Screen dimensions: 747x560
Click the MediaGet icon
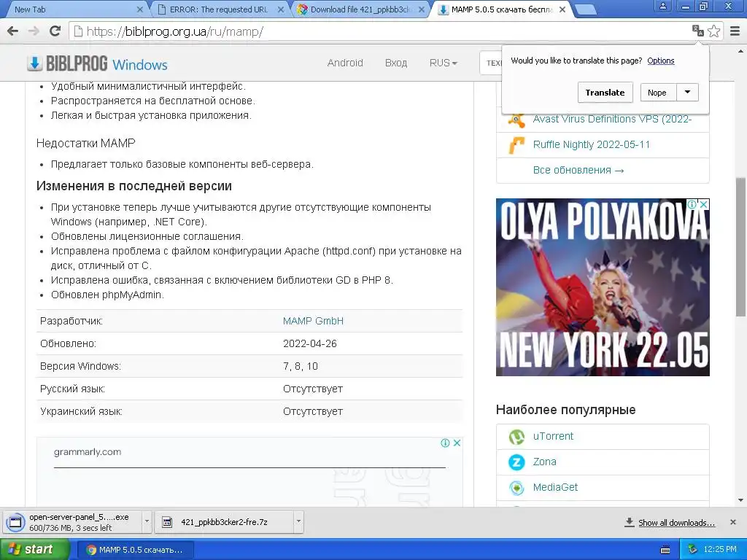coord(516,488)
